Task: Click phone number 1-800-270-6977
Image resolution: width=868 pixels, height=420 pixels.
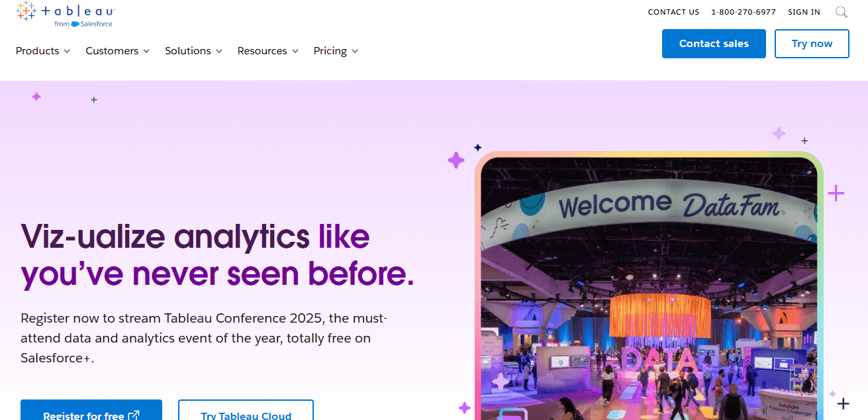Action: (744, 12)
